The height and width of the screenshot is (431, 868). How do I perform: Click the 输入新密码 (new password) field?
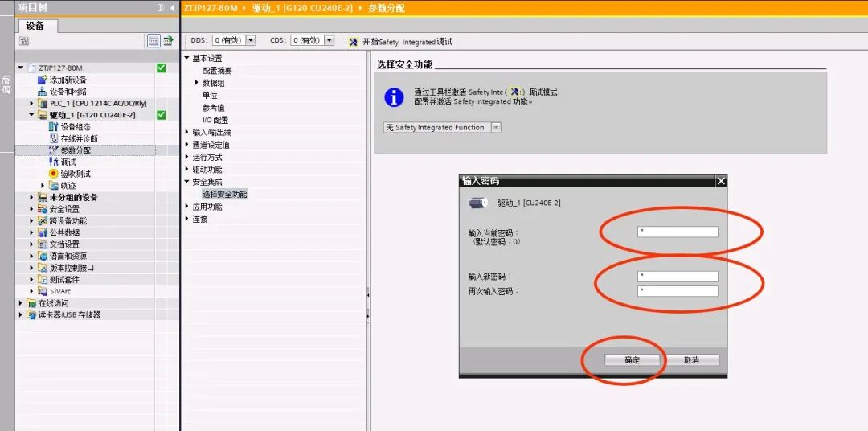point(678,277)
